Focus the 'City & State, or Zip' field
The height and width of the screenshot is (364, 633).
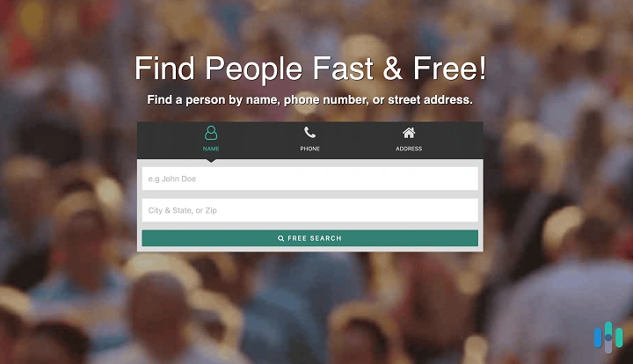click(310, 210)
